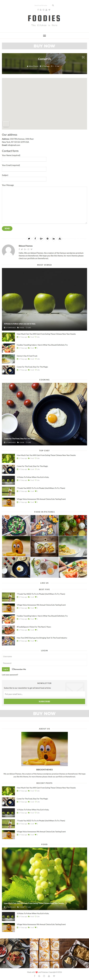Click the top BUY NOW banner
The image size is (89, 980).
point(44,46)
